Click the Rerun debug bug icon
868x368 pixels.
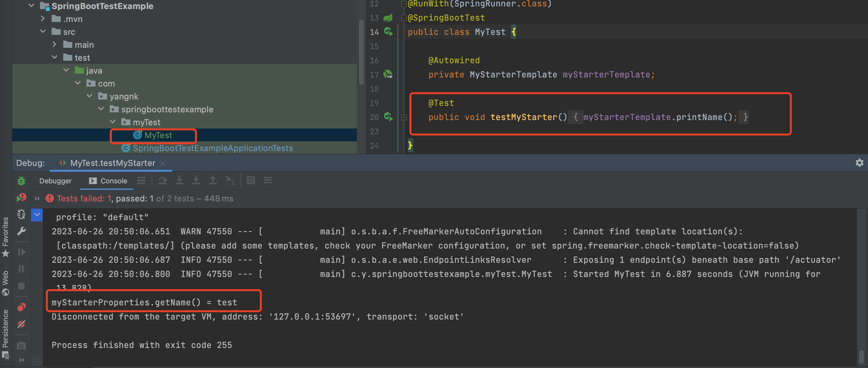click(21, 181)
